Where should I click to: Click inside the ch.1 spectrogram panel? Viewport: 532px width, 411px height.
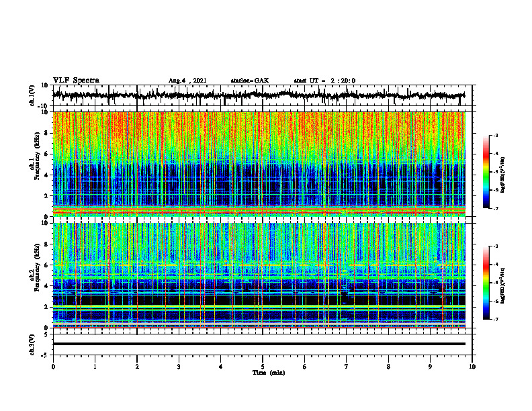[259, 164]
